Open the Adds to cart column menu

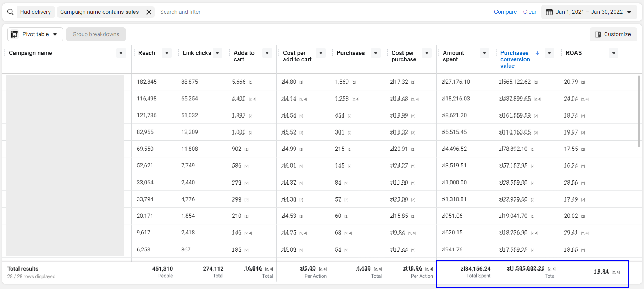267,53
